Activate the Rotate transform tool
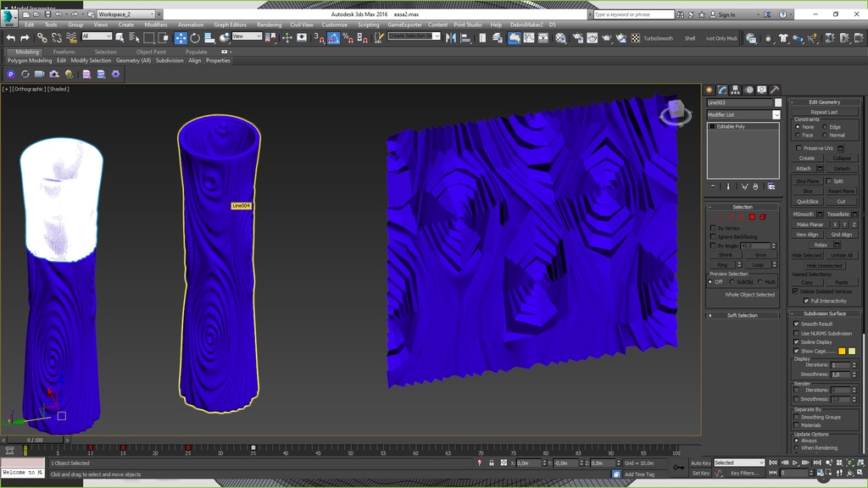 (x=195, y=38)
